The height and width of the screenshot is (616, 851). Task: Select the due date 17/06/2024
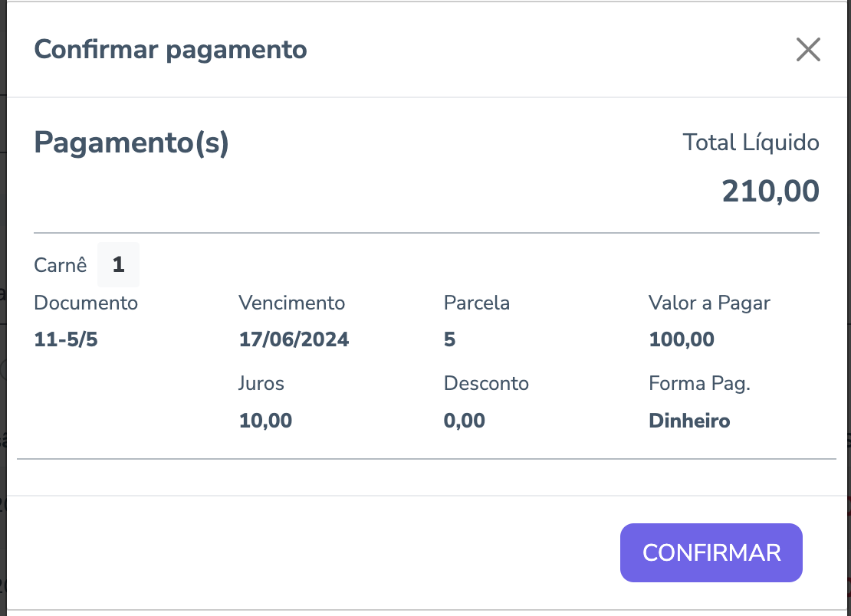coord(294,339)
